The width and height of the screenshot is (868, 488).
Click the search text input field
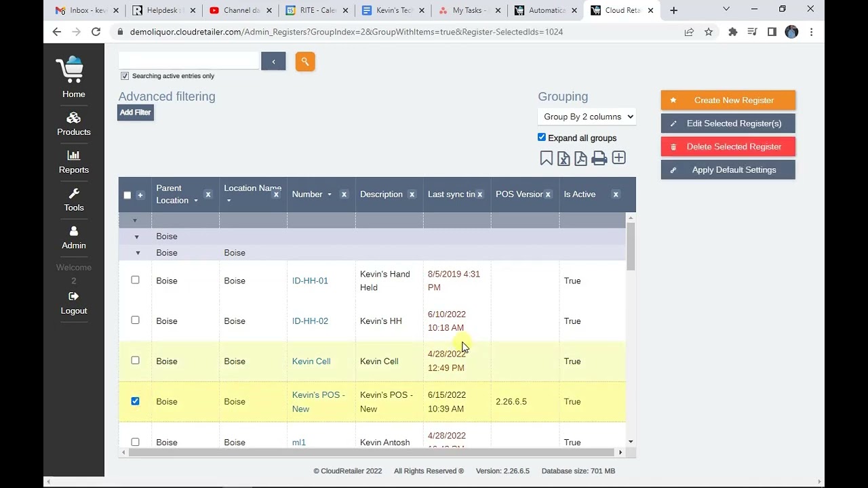pyautogui.click(x=189, y=62)
